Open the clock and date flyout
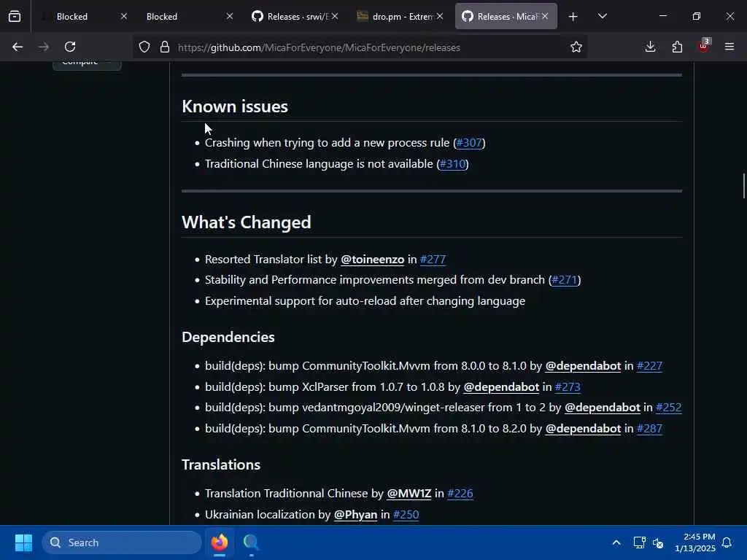Image resolution: width=747 pixels, height=560 pixels. click(695, 542)
